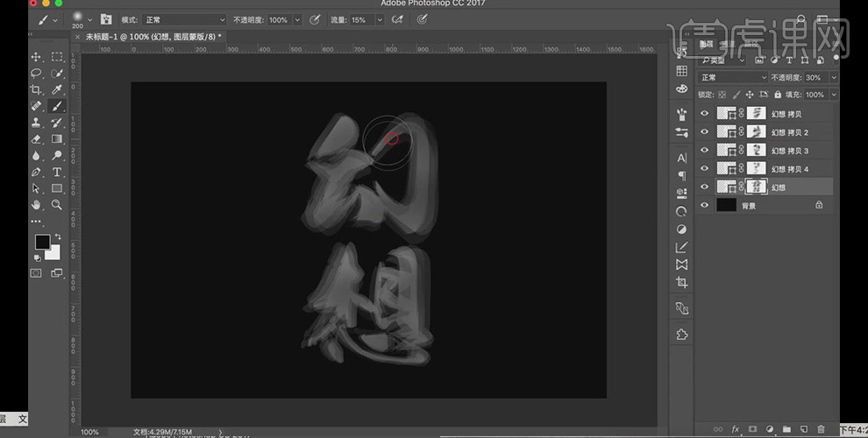Image resolution: width=868 pixels, height=438 pixels.
Task: Switch to the 未标题-1 document tab
Action: tap(151, 37)
